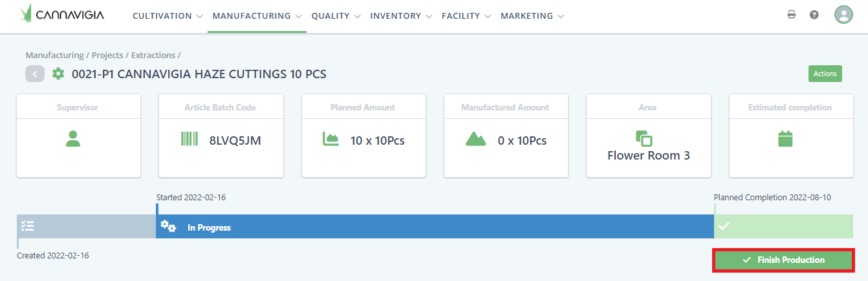The image size is (868, 281).
Task: Open the Manufacturing menu
Action: pyautogui.click(x=257, y=16)
